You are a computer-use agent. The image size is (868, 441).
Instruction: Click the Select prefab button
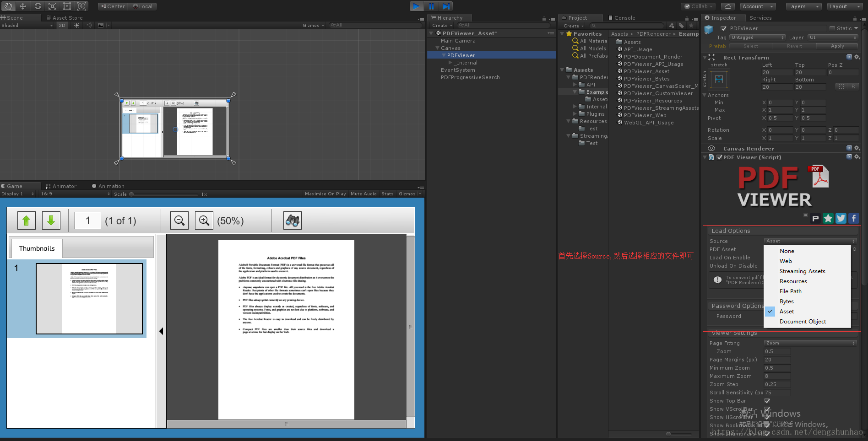pyautogui.click(x=750, y=46)
